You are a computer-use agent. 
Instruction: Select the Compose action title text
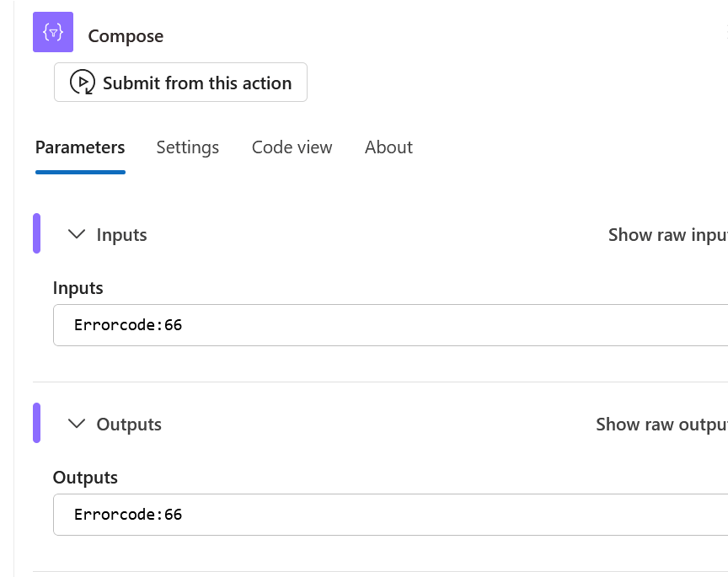(x=126, y=36)
